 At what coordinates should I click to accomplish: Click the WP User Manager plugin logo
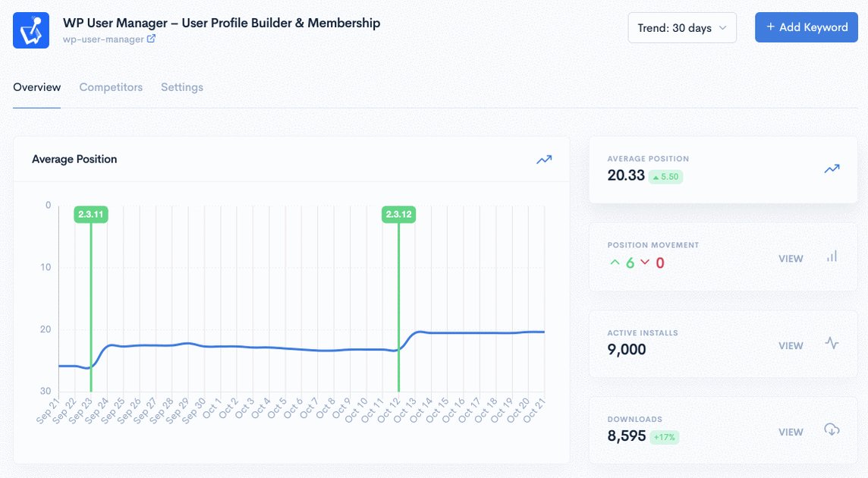pos(31,30)
